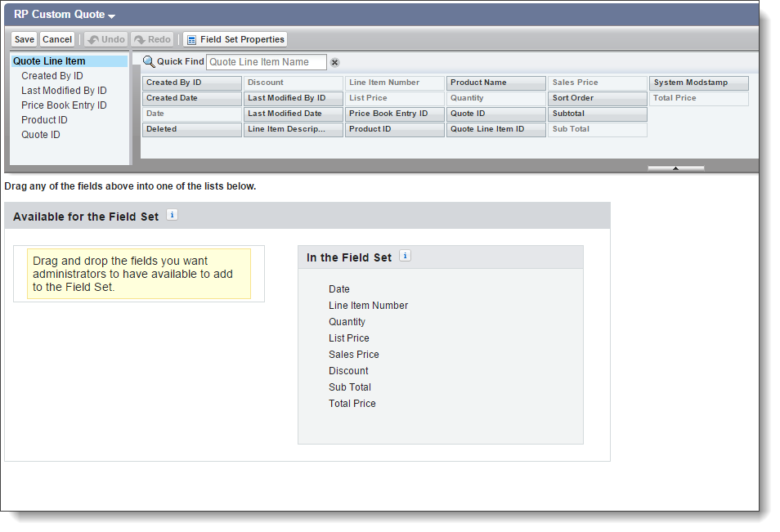Click the Deleted field in the palette
The image size is (780, 532).
[x=192, y=129]
